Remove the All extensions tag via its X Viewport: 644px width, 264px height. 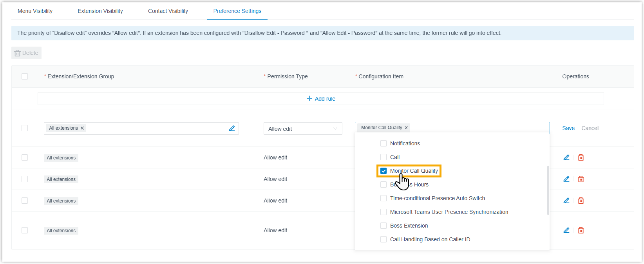(x=82, y=128)
